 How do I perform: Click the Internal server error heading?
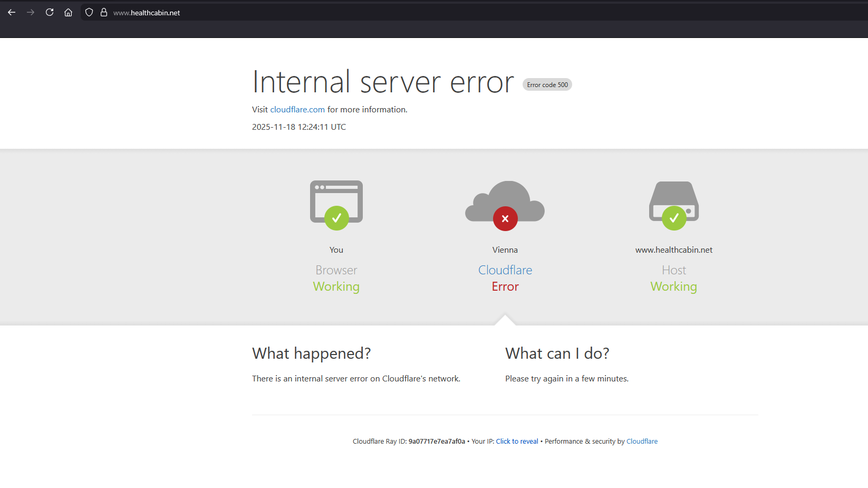383,82
